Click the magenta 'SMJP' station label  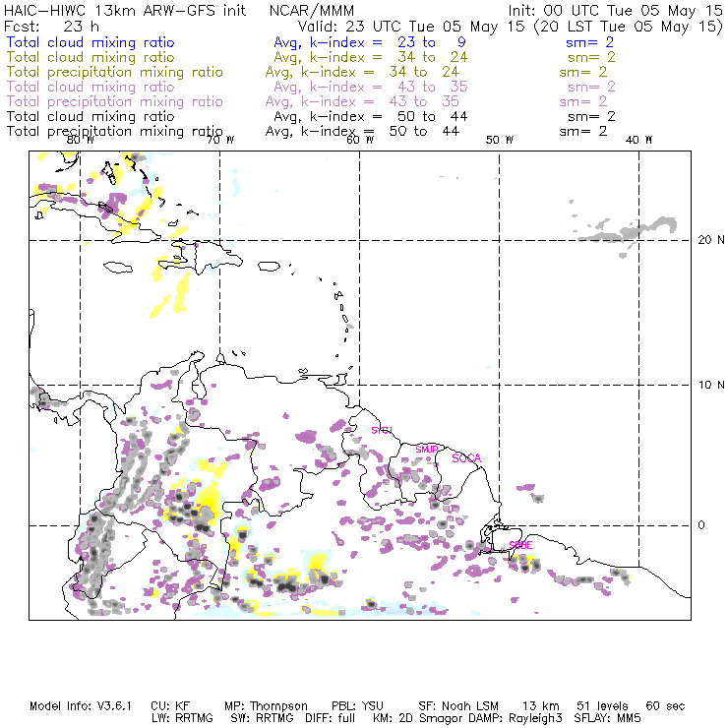[x=427, y=450]
